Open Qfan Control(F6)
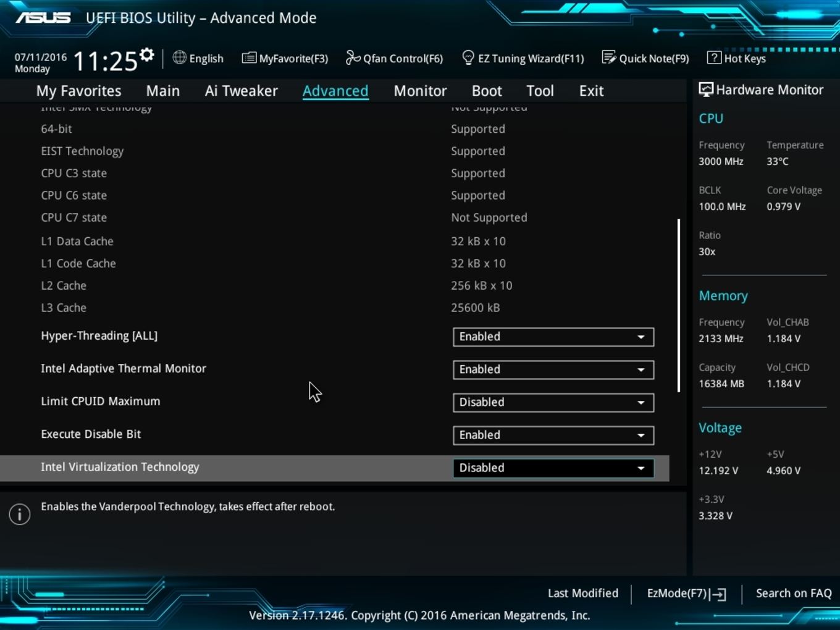Viewport: 840px width, 630px height. 394,58
